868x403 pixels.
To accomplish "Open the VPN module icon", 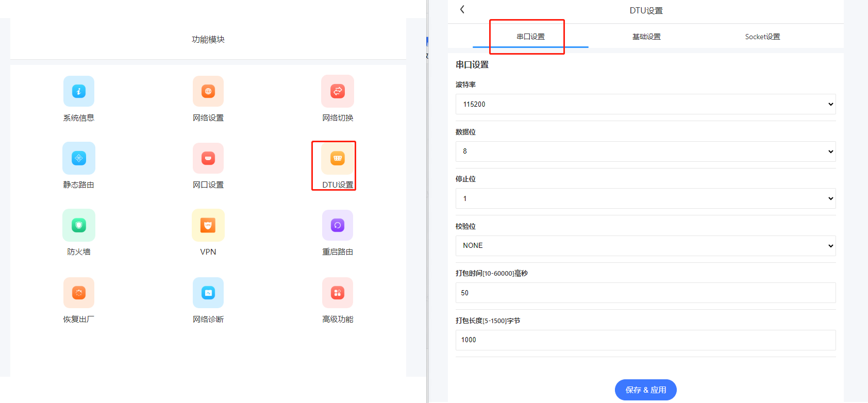I will [x=208, y=225].
